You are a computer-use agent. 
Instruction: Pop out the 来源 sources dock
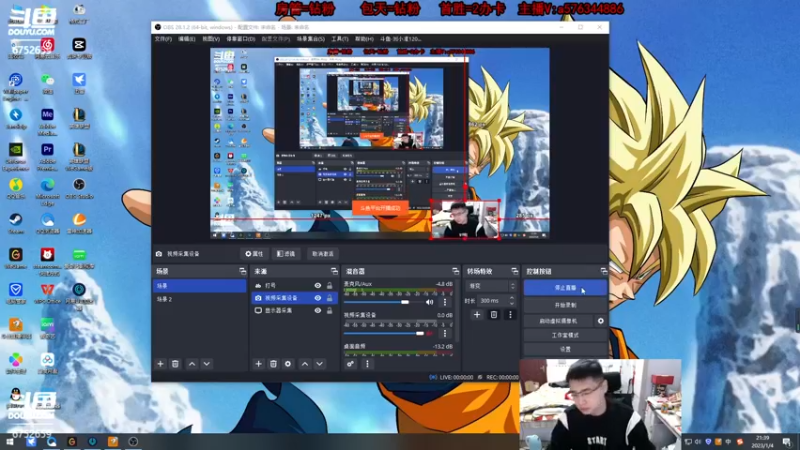[334, 271]
